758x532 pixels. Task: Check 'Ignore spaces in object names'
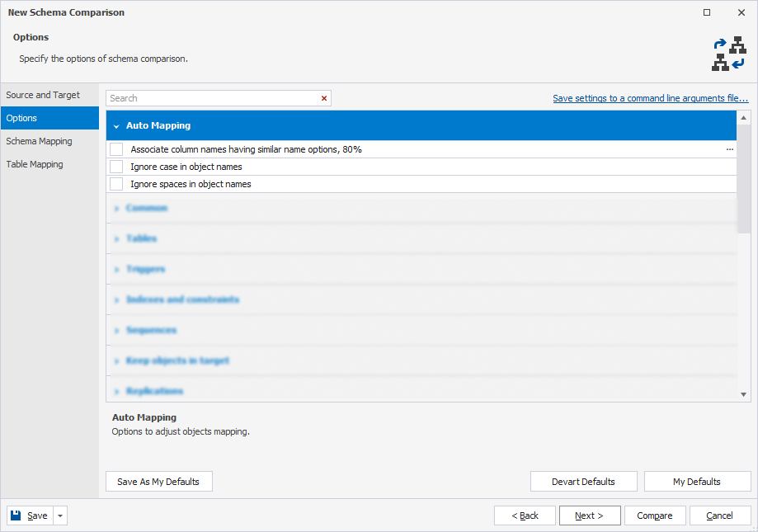pos(115,184)
